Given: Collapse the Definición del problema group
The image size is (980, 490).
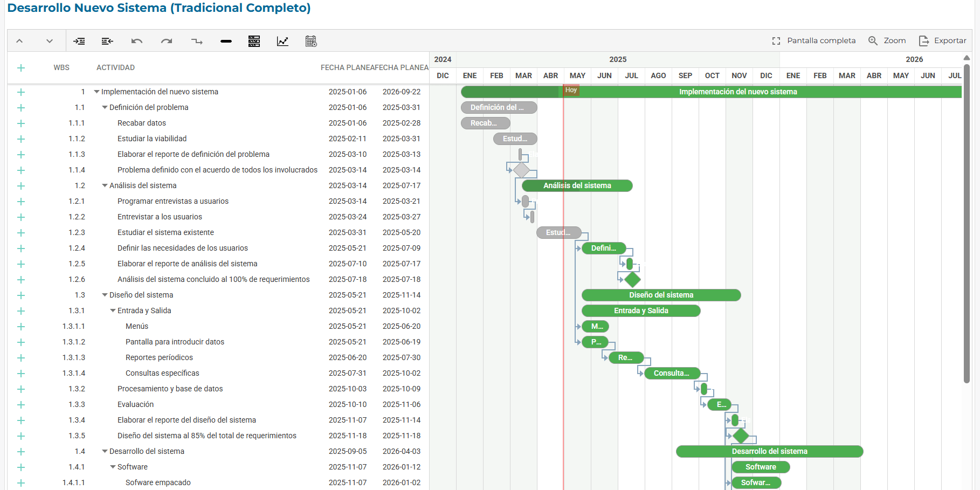Looking at the screenshot, I should pos(105,107).
